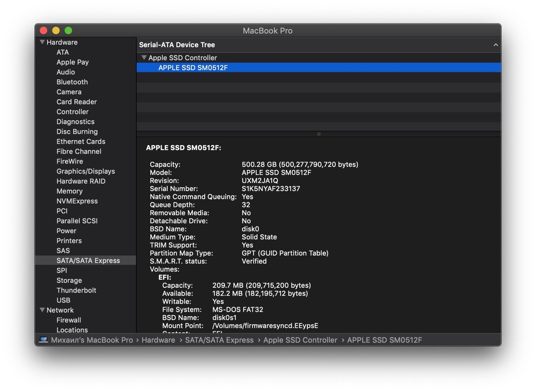Collapse the Hardware section triangle

click(42, 42)
